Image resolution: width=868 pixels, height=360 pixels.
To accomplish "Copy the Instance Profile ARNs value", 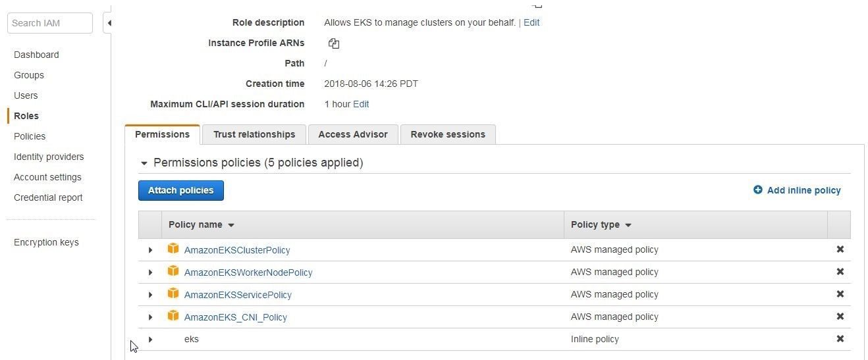I will (x=334, y=43).
